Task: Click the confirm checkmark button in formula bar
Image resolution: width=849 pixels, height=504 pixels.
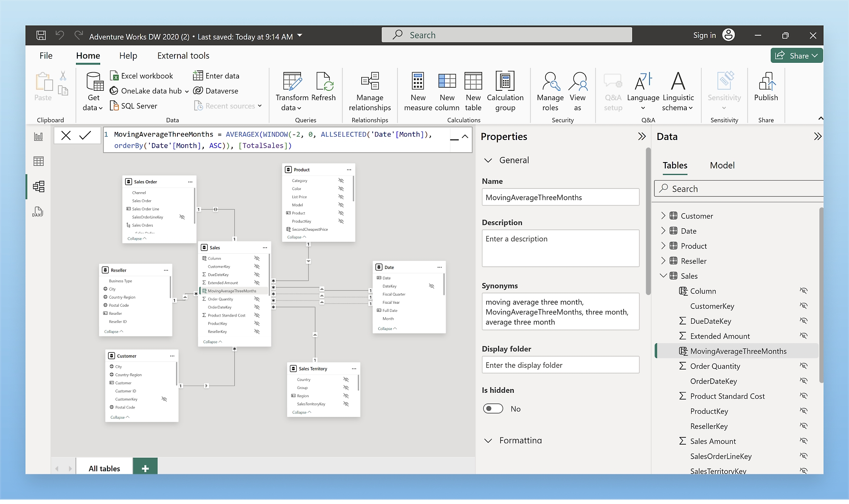Action: pyautogui.click(x=87, y=134)
